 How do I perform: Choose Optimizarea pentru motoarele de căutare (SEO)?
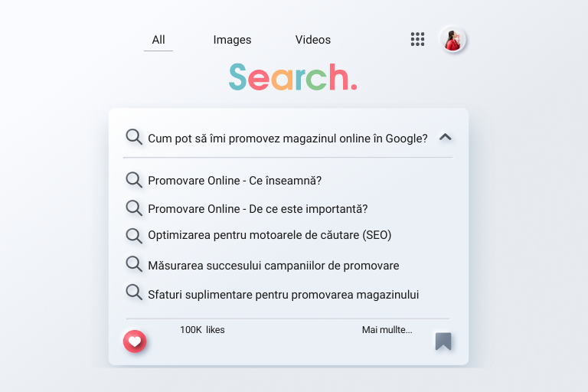click(x=269, y=235)
